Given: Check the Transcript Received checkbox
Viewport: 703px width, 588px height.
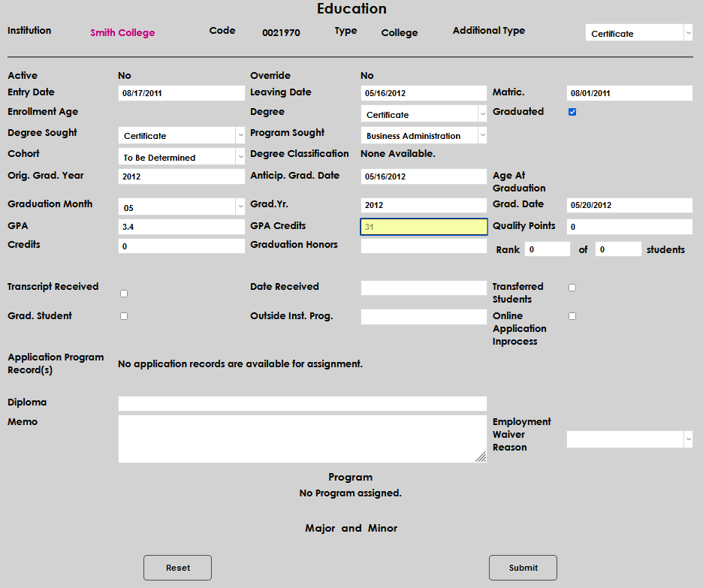Looking at the screenshot, I should click(x=124, y=294).
